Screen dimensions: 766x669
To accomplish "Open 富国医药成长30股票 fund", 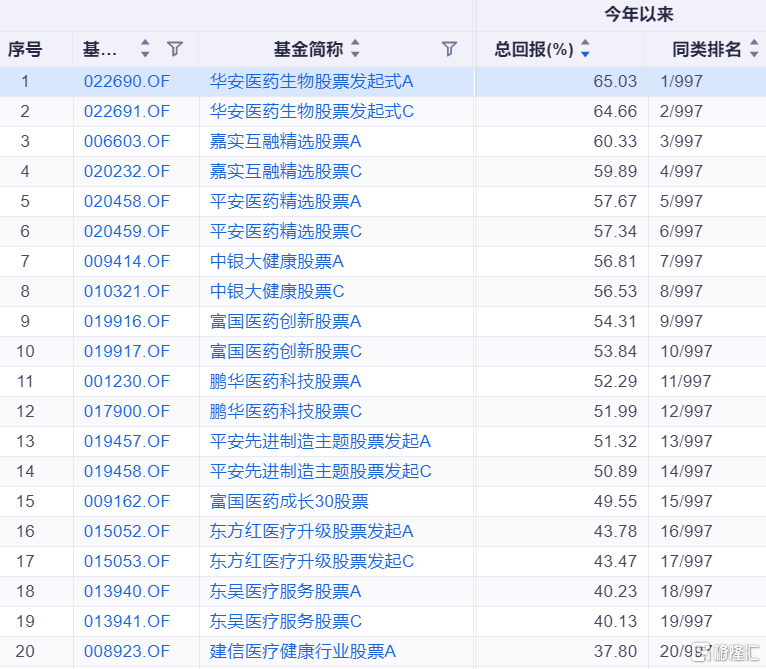I will point(289,501).
